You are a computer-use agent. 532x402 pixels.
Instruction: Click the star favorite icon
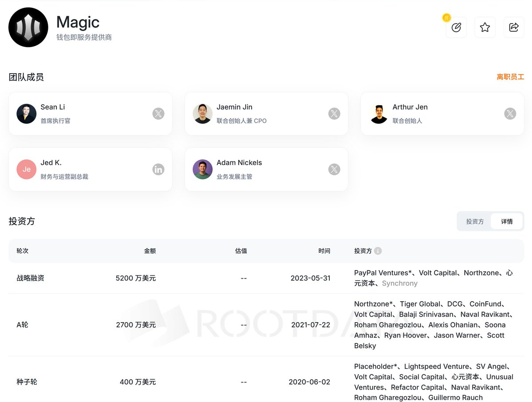485,28
